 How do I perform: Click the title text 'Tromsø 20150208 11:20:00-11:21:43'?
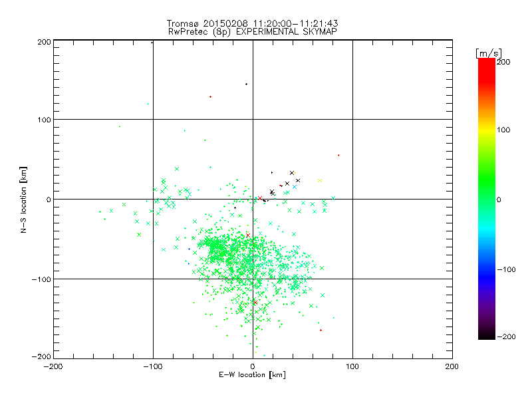(x=253, y=23)
